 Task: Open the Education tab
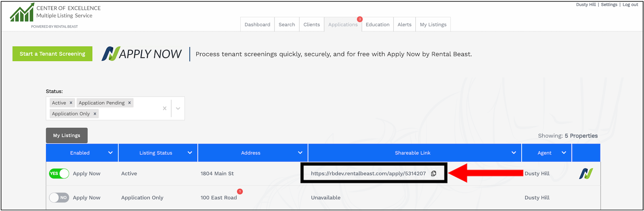(377, 25)
